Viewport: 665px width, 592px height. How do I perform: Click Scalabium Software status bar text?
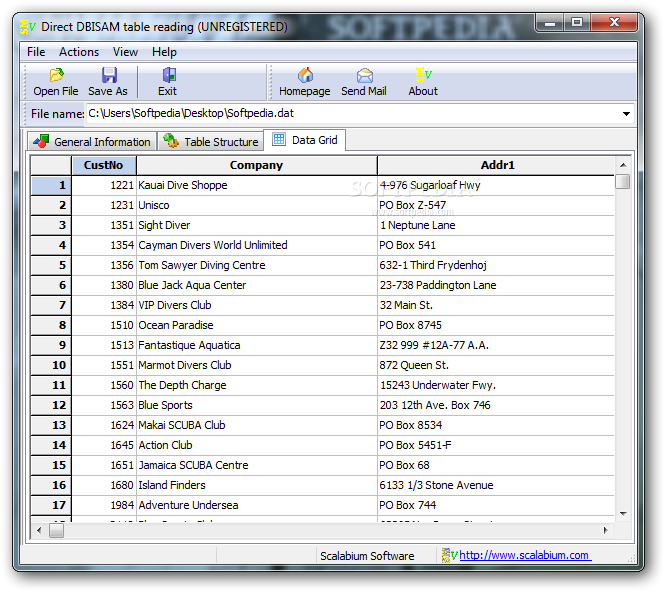[x=367, y=556]
